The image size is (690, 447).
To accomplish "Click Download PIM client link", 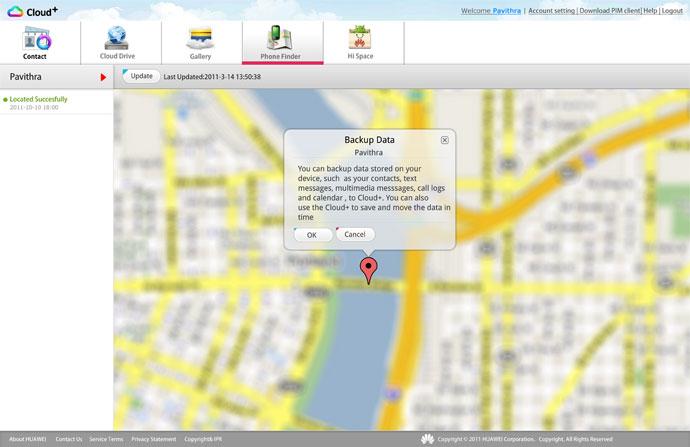I will point(609,11).
